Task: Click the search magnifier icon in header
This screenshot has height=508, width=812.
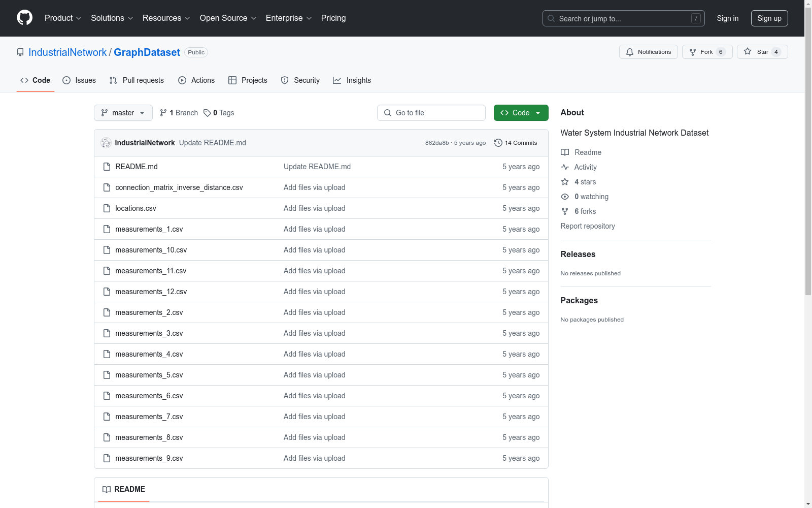Action: click(551, 18)
